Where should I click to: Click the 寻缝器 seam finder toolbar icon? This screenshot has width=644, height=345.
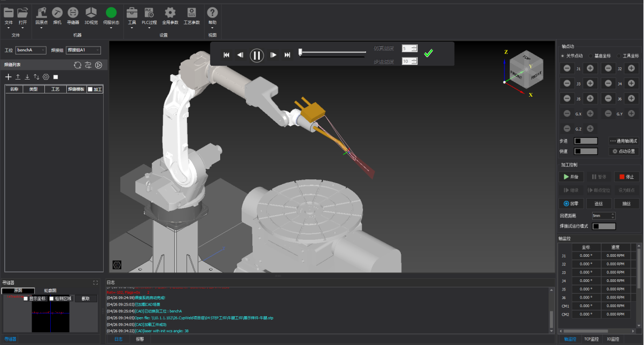pos(73,13)
